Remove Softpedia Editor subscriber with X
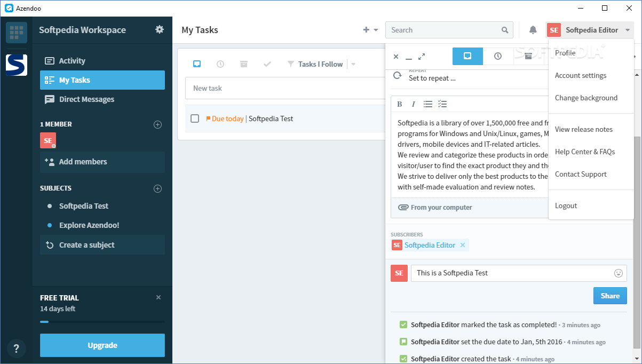Screen dimensions: 642x364 [463, 245]
